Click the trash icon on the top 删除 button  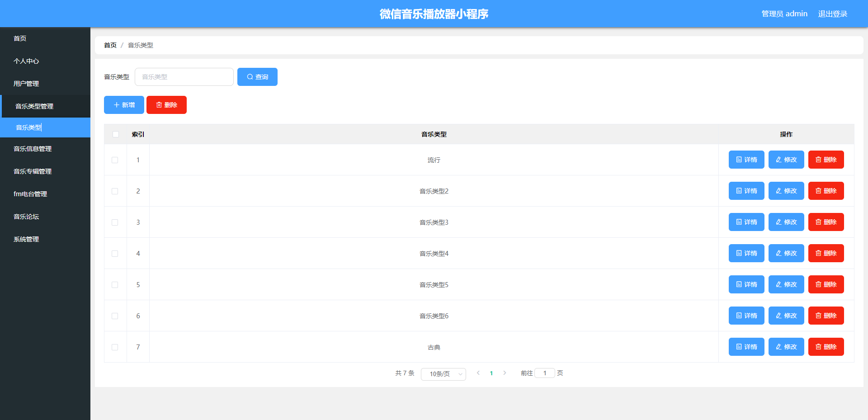pos(159,104)
